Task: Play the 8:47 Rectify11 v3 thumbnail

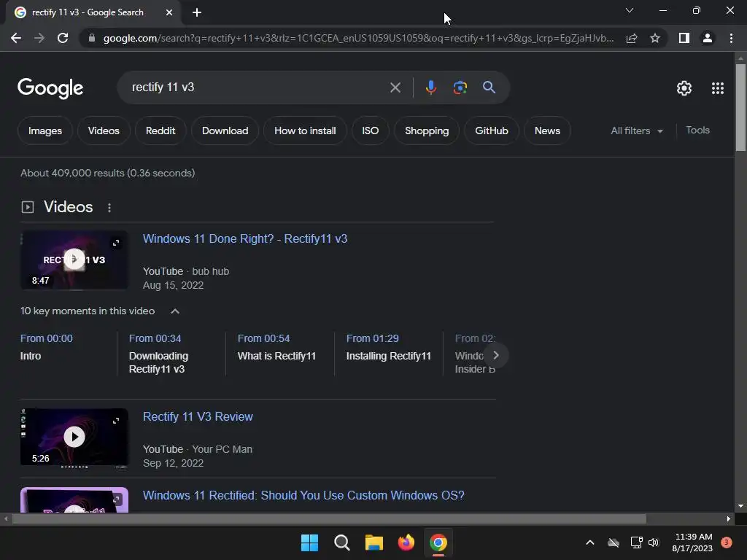Action: point(74,260)
